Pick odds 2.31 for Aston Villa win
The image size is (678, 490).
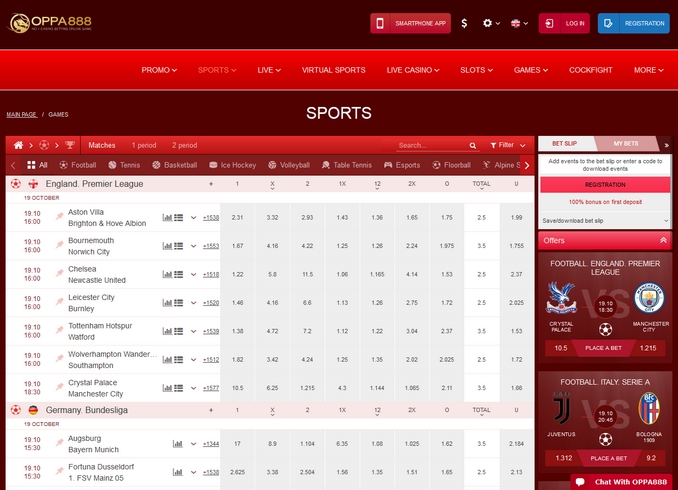pos(237,218)
